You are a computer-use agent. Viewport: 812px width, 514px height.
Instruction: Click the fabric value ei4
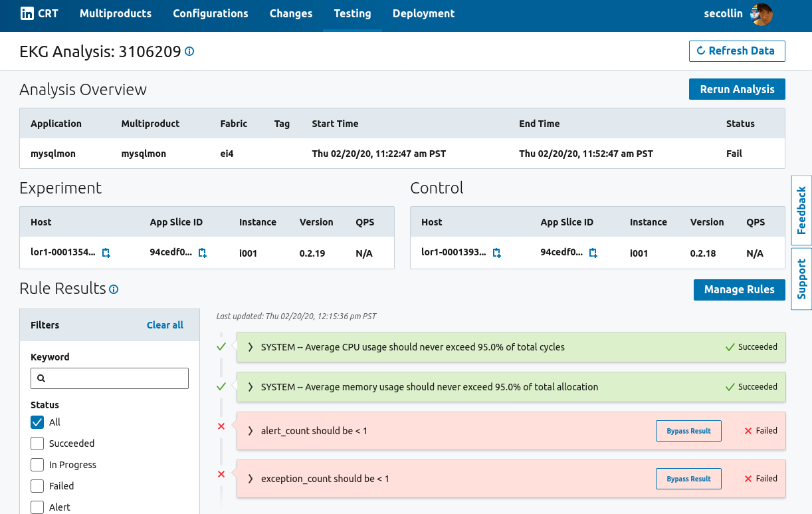pyautogui.click(x=227, y=154)
